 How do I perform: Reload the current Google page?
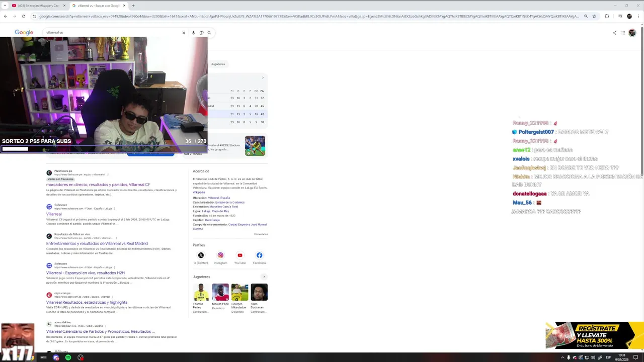(24, 16)
